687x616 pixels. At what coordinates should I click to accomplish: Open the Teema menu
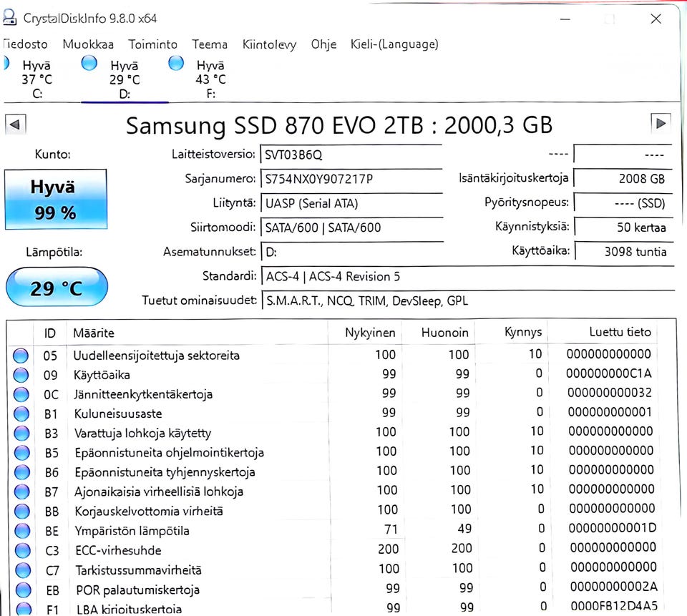[210, 44]
